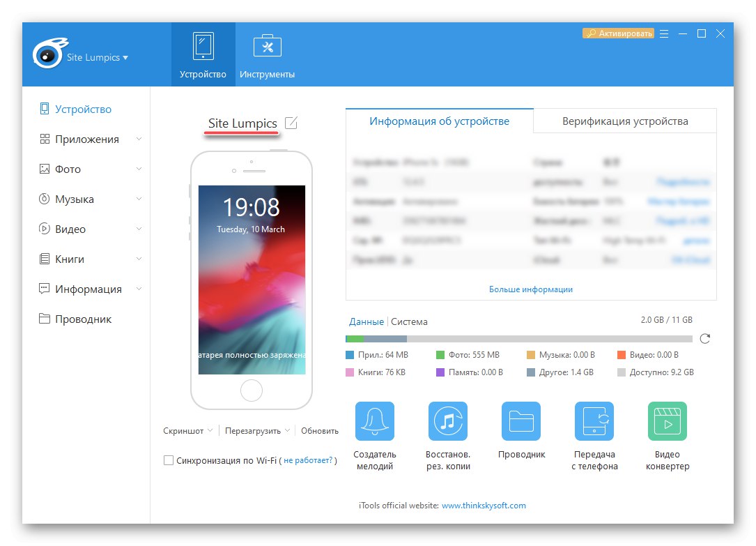Enable Синхронизация по Wi-Fi checkbox

click(168, 460)
